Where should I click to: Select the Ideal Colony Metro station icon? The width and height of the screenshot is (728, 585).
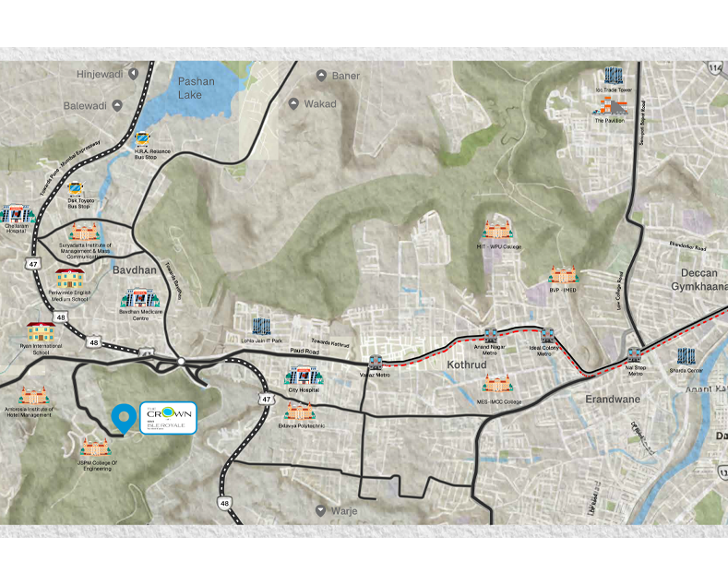pyautogui.click(x=547, y=336)
